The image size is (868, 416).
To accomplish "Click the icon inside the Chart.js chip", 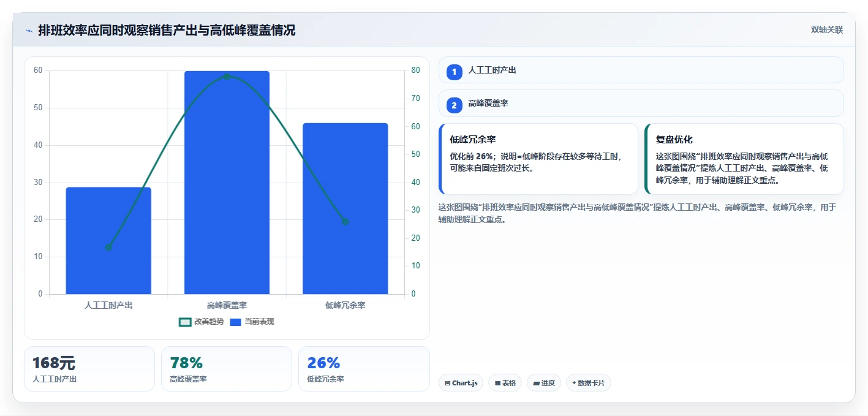I will [x=448, y=384].
